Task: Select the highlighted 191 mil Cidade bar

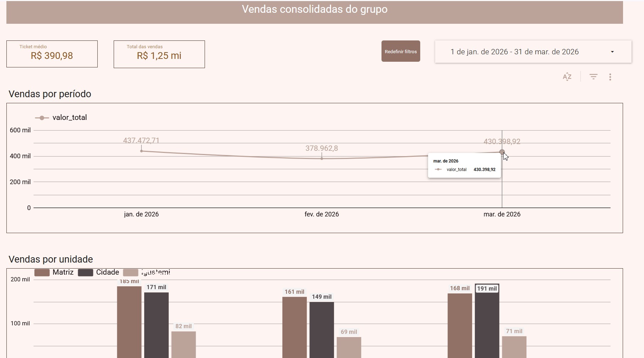Action: click(x=487, y=323)
